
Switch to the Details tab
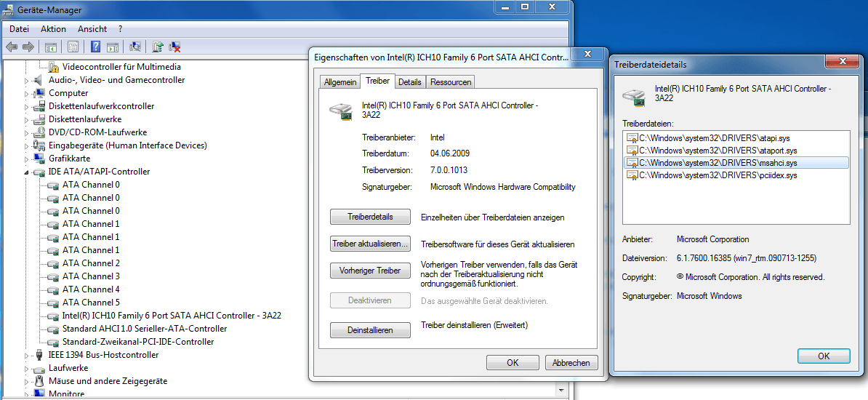click(409, 82)
